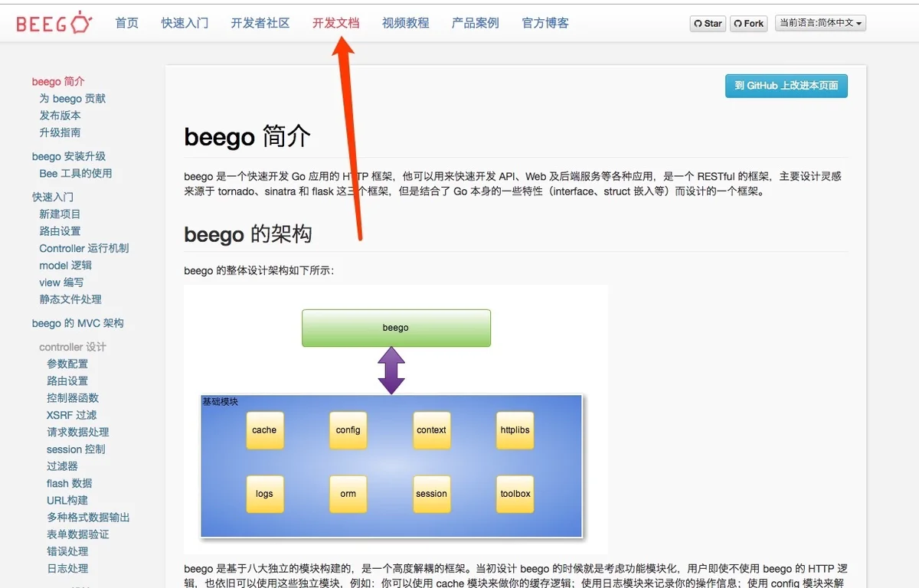Open 路由设置 under controller 设计
Viewport: 919px width, 588px height.
pyautogui.click(x=67, y=381)
